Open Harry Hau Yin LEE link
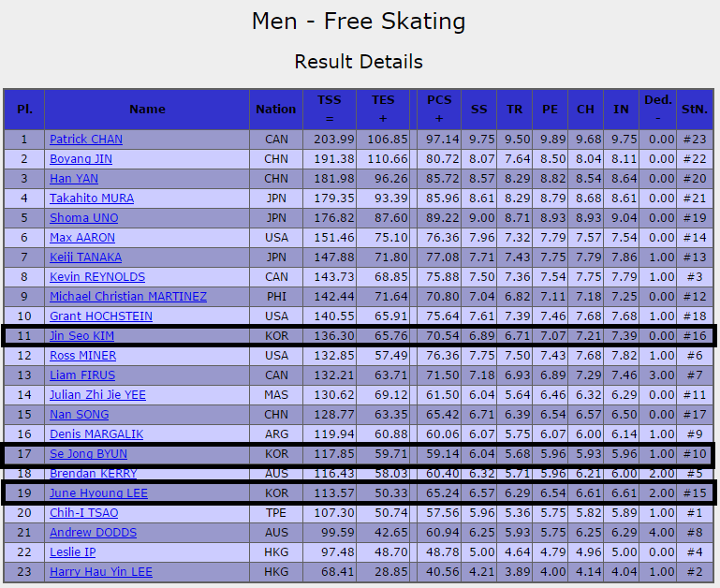 pos(101,572)
